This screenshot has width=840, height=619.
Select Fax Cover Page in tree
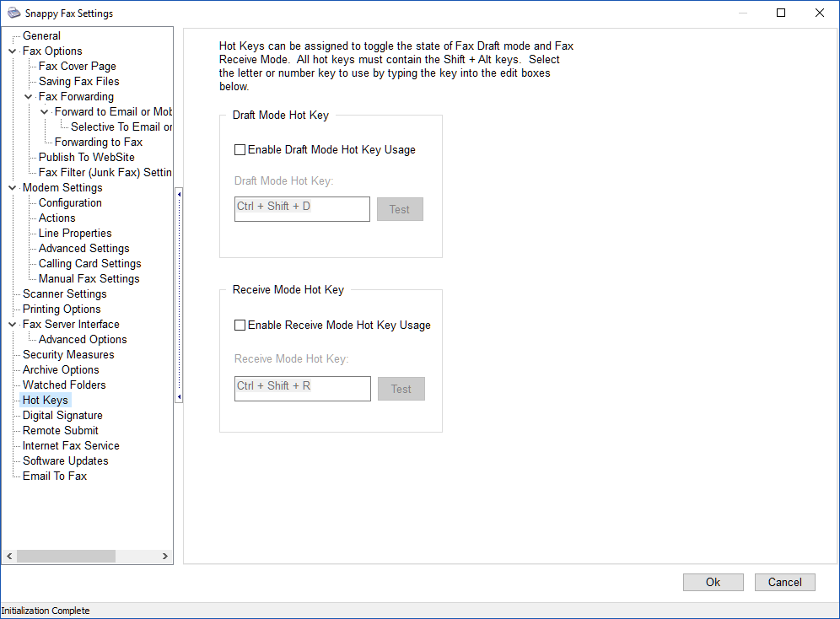pyautogui.click(x=77, y=67)
